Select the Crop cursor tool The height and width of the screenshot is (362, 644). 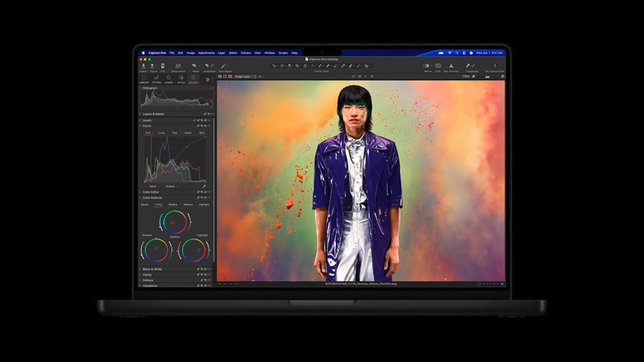[x=297, y=66]
